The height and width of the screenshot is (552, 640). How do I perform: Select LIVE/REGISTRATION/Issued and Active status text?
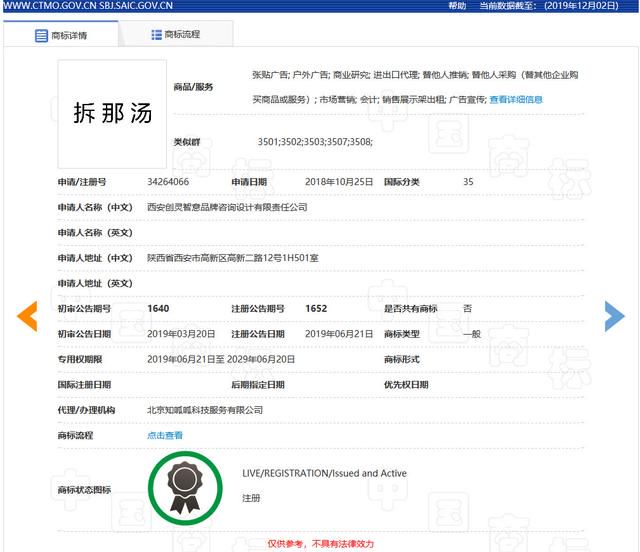coord(324,473)
